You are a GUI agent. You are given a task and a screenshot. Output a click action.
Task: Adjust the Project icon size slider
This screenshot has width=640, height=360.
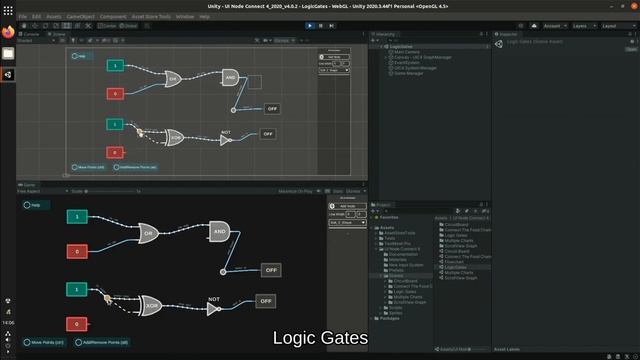pos(478,349)
